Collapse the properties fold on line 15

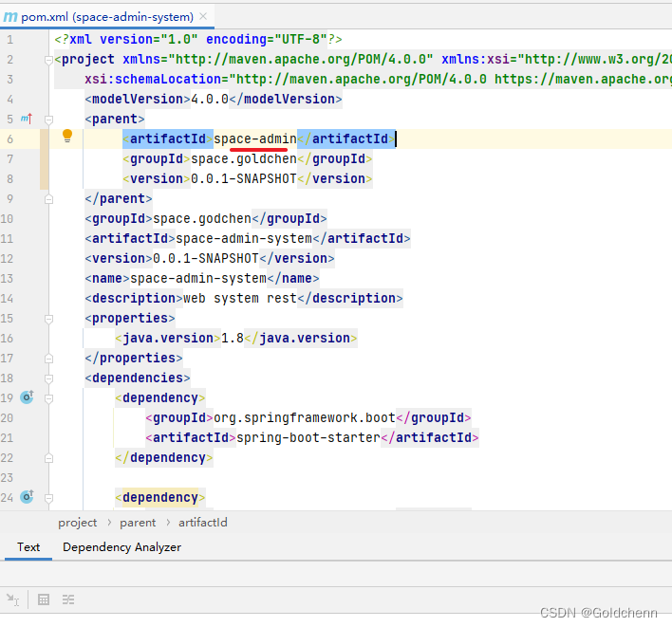(48, 319)
